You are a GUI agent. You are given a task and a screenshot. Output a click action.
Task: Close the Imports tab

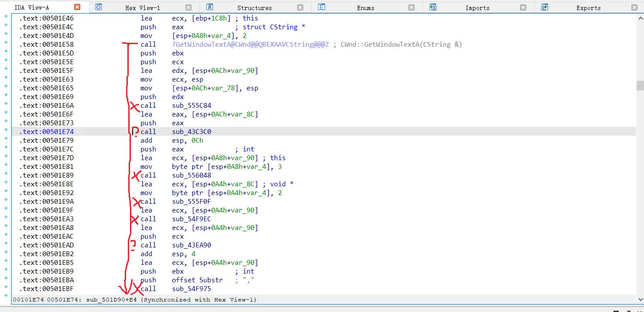tap(523, 7)
